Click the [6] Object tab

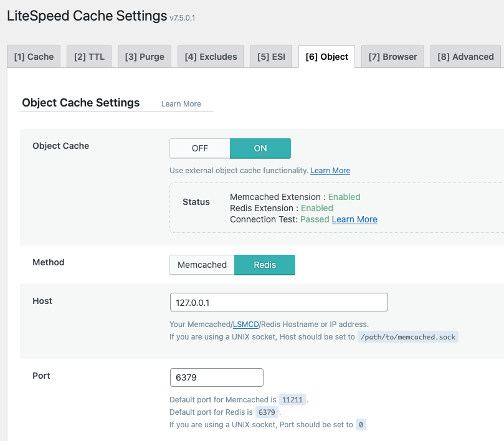click(x=326, y=57)
